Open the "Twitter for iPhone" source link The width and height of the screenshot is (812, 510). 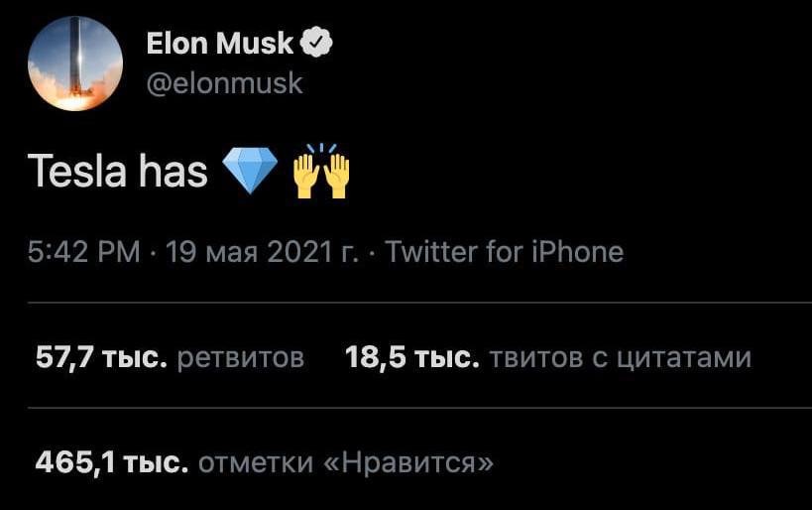pos(504,252)
